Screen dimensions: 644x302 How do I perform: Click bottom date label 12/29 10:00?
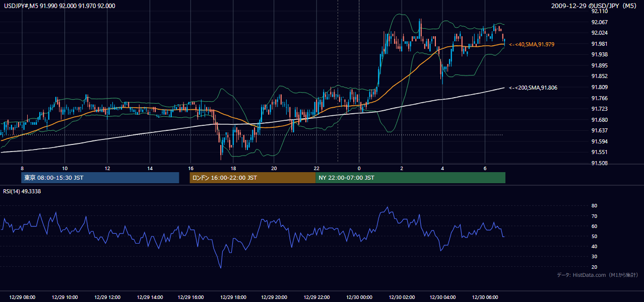[65, 297]
